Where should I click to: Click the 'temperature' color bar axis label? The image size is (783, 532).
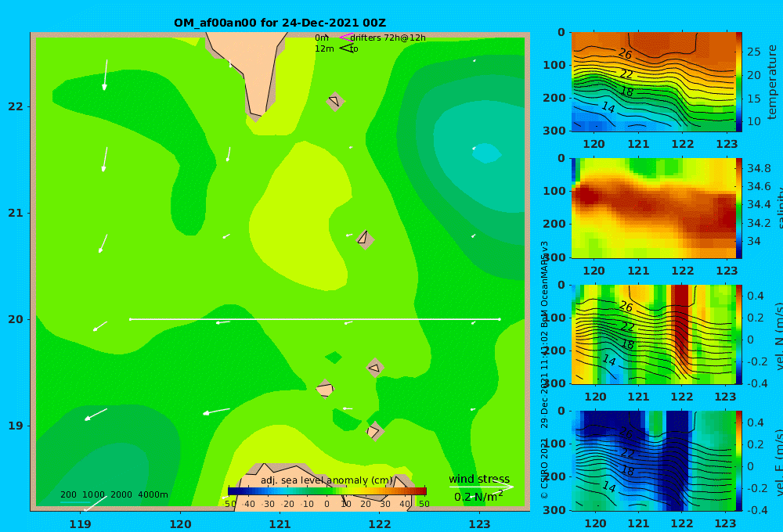tap(772, 82)
